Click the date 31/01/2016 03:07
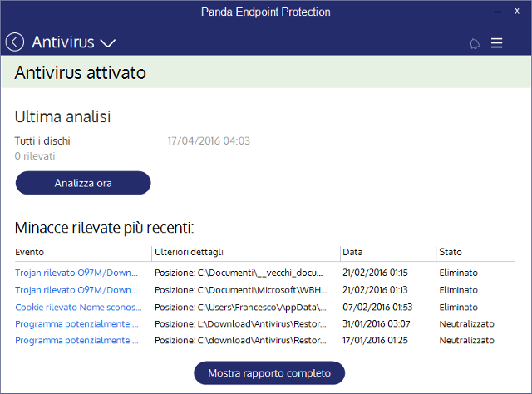Image resolution: width=532 pixels, height=394 pixels. pyautogui.click(x=377, y=323)
